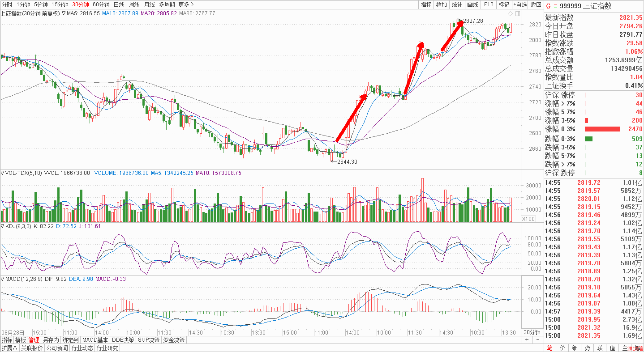
Task: Activate the 画线 drawing tool
Action: [x=472, y=4]
